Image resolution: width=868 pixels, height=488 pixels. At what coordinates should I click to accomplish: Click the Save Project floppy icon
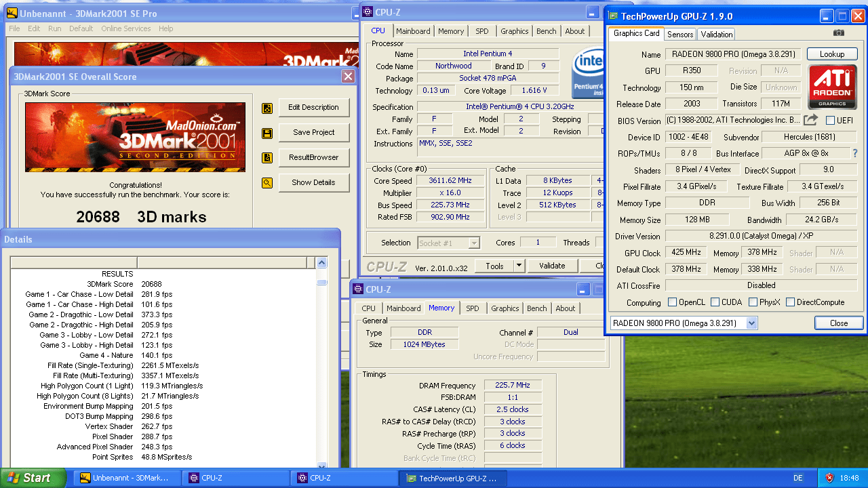(x=267, y=133)
